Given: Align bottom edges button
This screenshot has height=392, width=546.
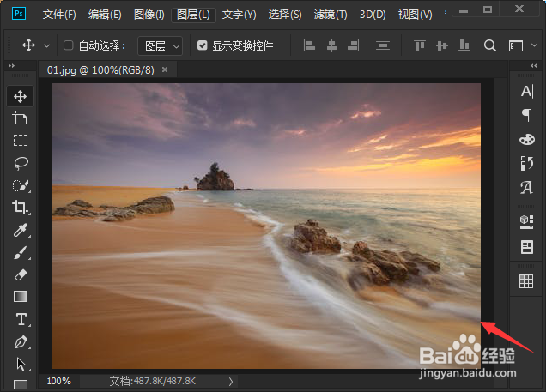Looking at the screenshot, I should [x=464, y=45].
